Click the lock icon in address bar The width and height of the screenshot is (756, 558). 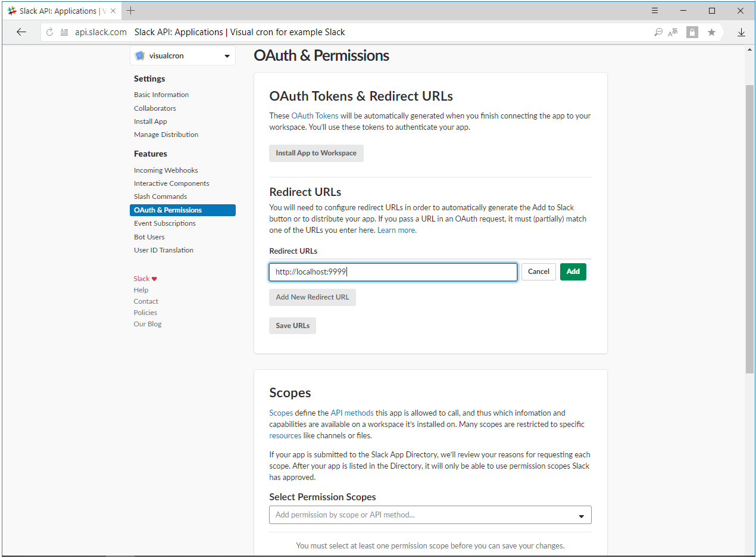[x=692, y=32]
